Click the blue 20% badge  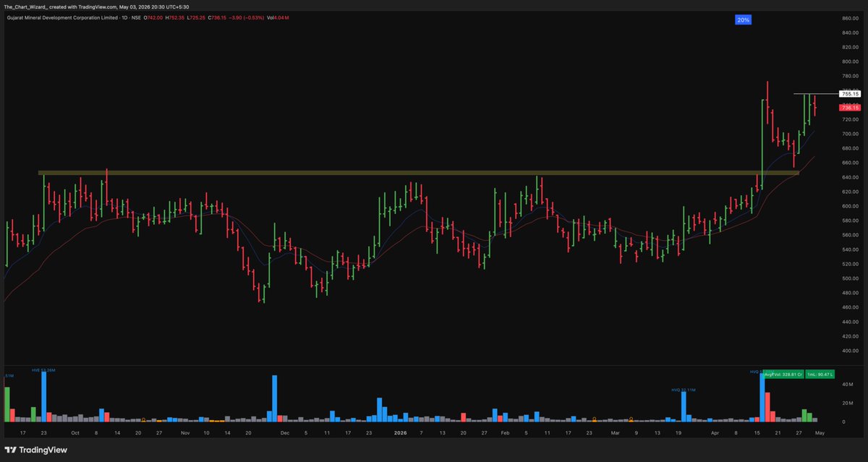[x=743, y=20]
